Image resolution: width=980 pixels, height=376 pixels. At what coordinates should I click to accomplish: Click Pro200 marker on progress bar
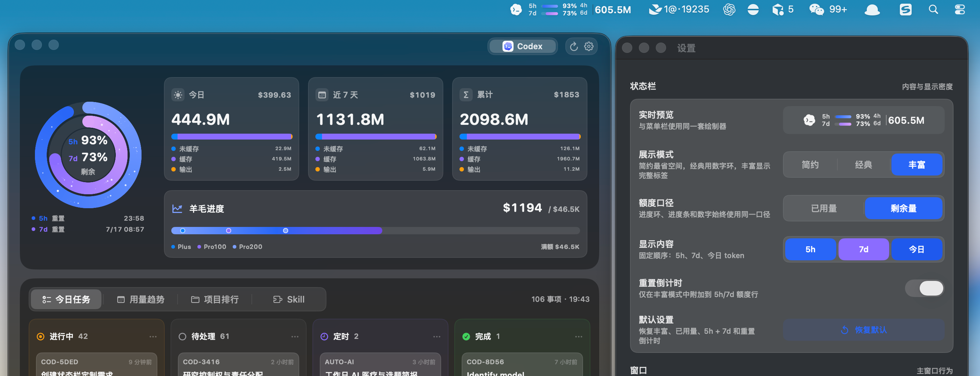click(285, 230)
